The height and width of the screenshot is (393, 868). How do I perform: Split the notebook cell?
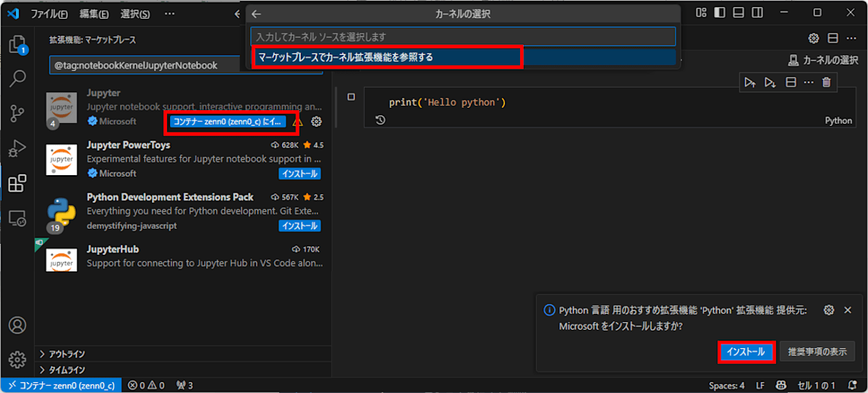tap(791, 83)
